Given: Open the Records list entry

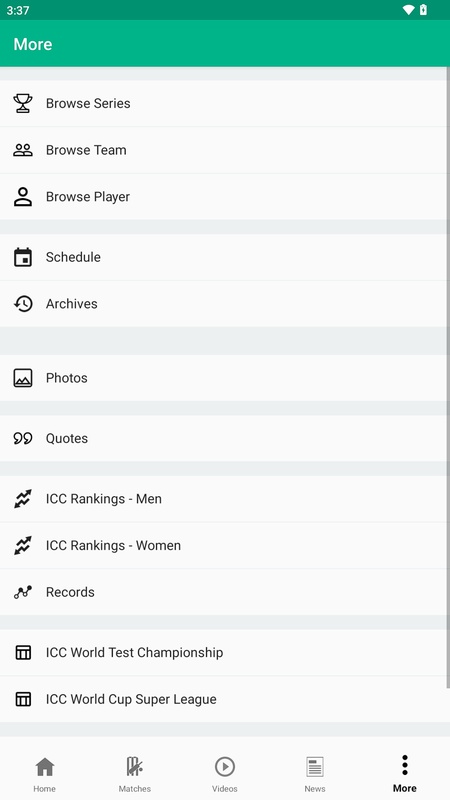Looking at the screenshot, I should tap(223, 592).
